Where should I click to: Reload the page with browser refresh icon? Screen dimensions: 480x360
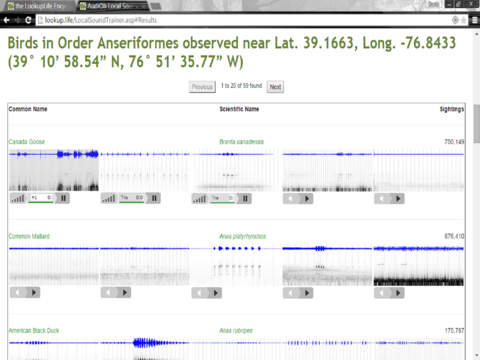point(28,20)
